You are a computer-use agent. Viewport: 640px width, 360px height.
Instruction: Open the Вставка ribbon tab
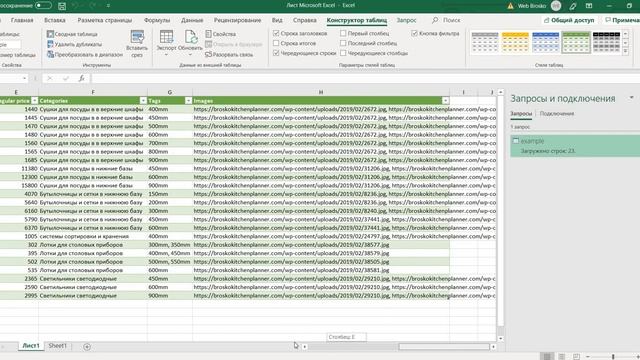55,20
